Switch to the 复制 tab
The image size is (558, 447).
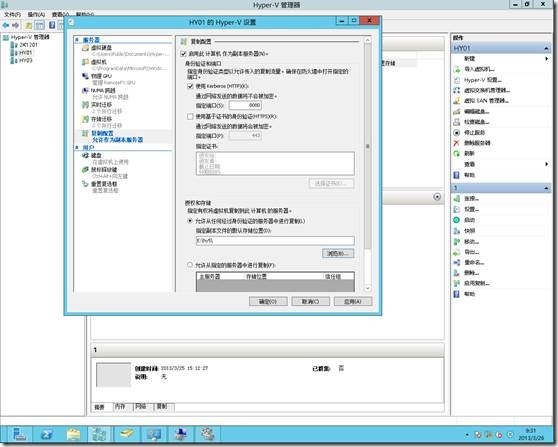tap(162, 406)
